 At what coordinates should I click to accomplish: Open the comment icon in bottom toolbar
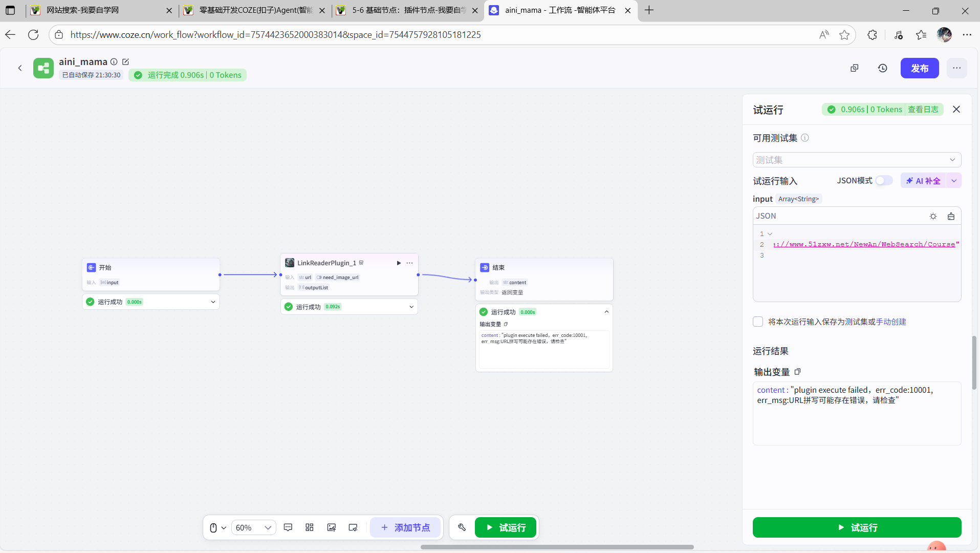[x=288, y=527]
